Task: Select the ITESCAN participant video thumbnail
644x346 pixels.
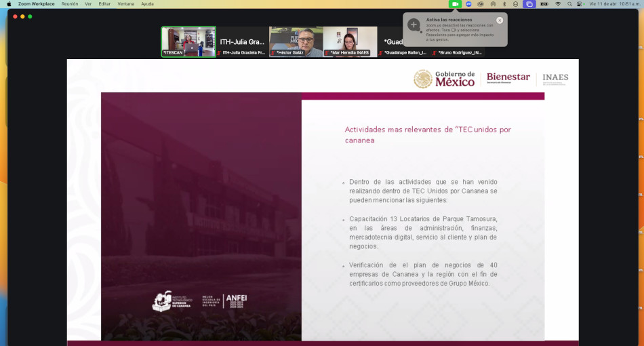Action: pos(188,41)
